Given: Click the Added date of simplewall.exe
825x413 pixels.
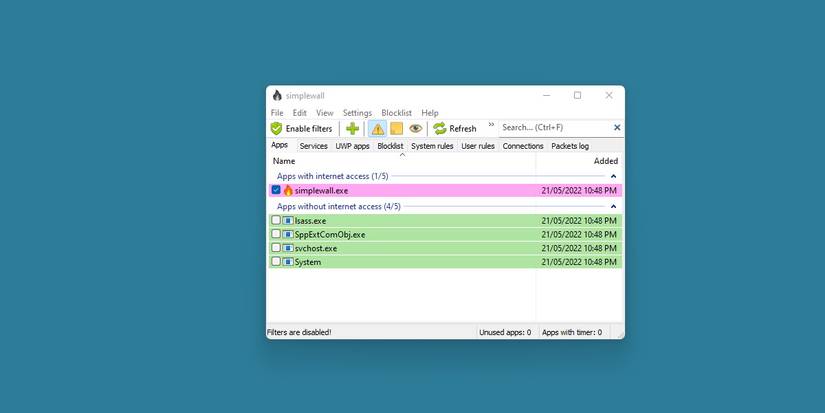Looking at the screenshot, I should point(579,190).
